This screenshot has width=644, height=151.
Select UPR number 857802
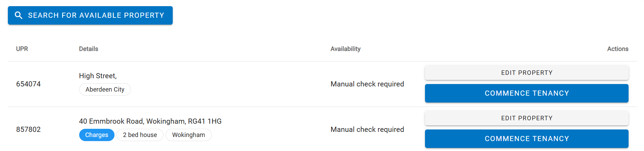[28, 129]
